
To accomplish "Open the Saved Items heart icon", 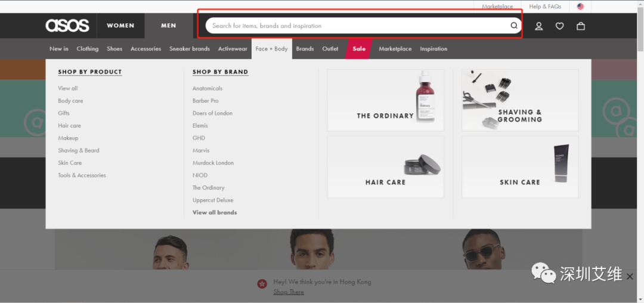I will 559,26.
